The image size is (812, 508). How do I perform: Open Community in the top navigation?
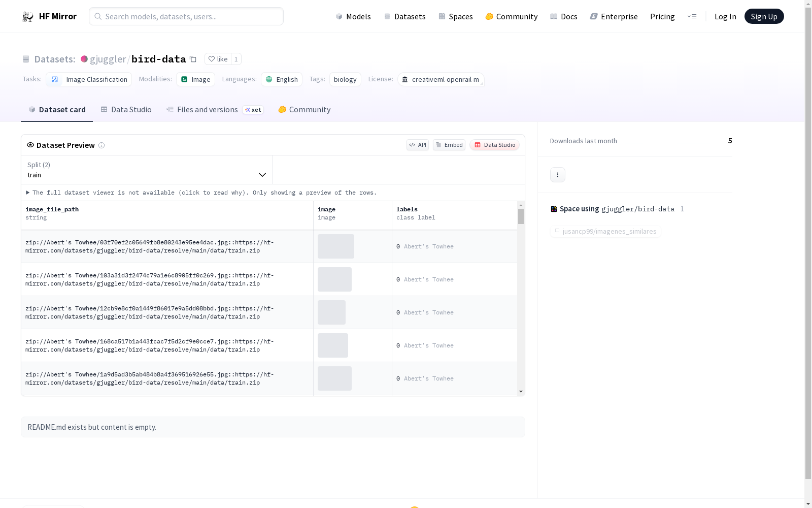[x=512, y=16]
